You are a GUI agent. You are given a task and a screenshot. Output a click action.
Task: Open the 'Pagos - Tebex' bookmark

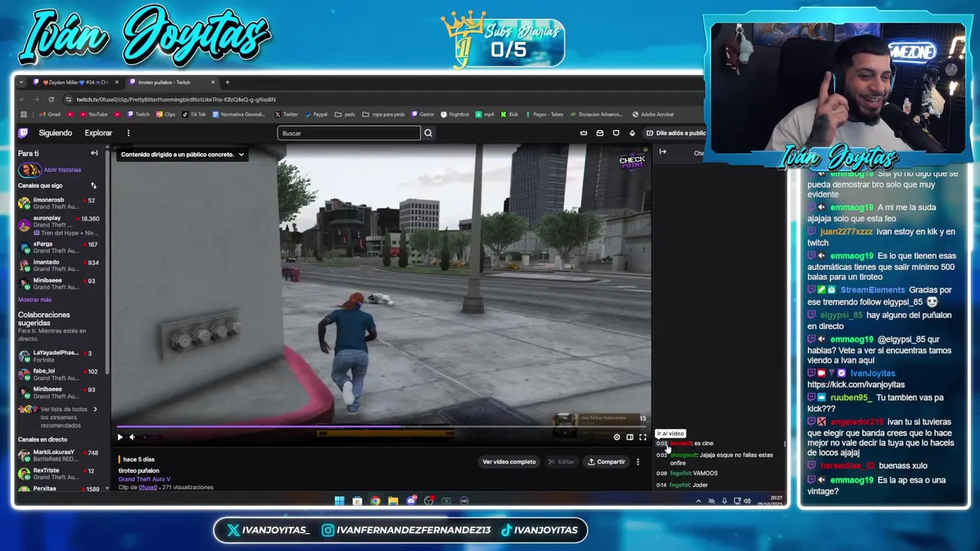click(x=544, y=115)
